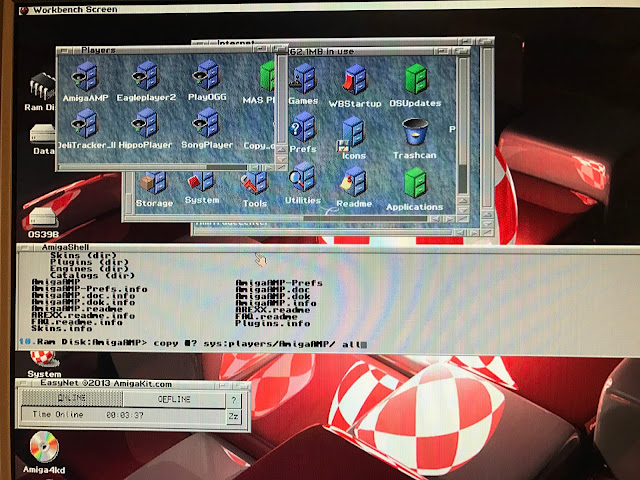Screen dimensions: 640x480
Task: Click the EasyNet window title bar
Action: tap(133, 383)
